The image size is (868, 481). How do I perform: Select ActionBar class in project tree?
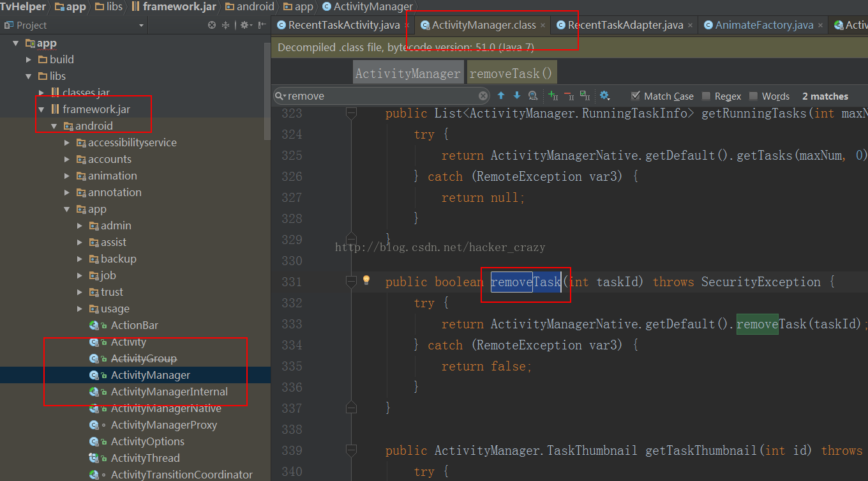click(x=134, y=325)
